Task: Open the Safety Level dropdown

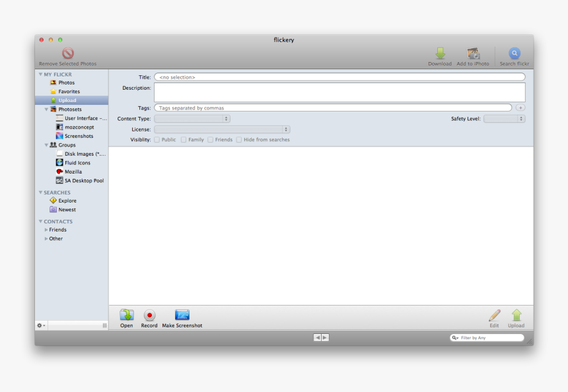Action: click(504, 119)
